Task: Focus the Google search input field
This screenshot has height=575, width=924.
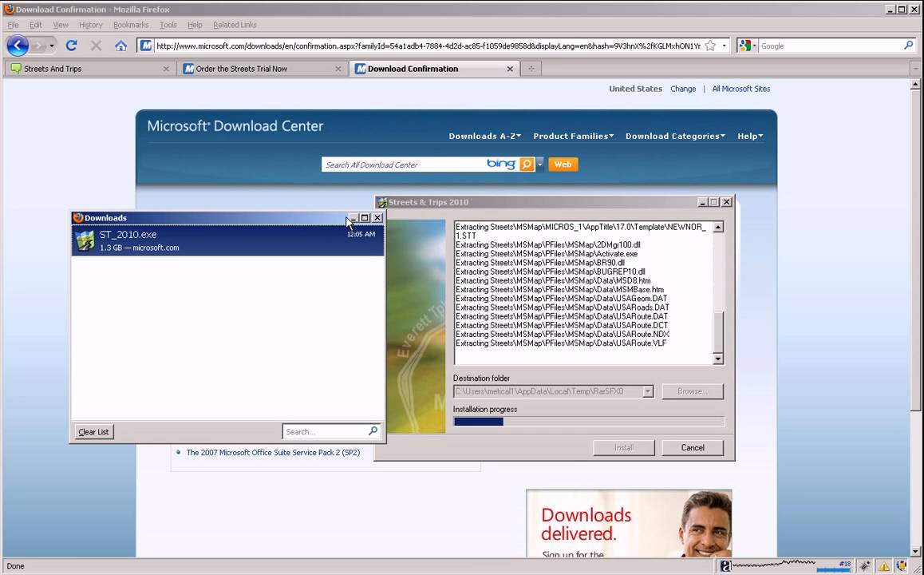Action: click(x=831, y=46)
